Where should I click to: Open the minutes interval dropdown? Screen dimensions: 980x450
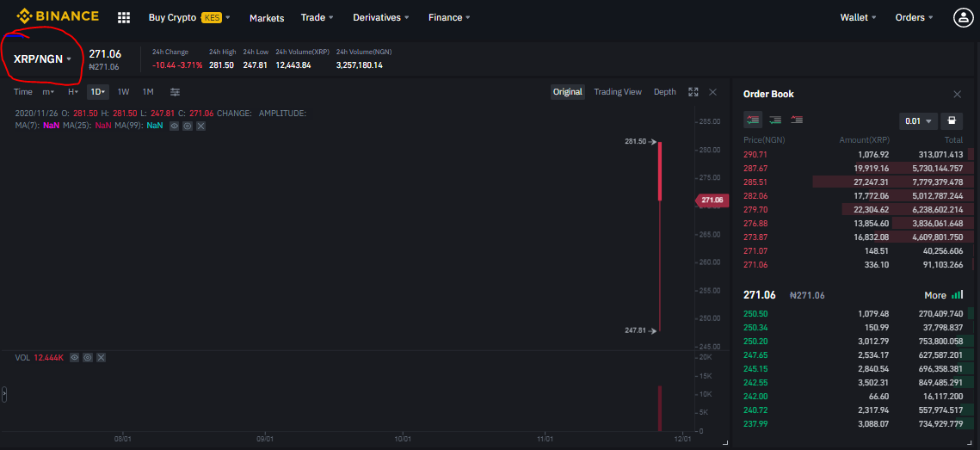[48, 92]
